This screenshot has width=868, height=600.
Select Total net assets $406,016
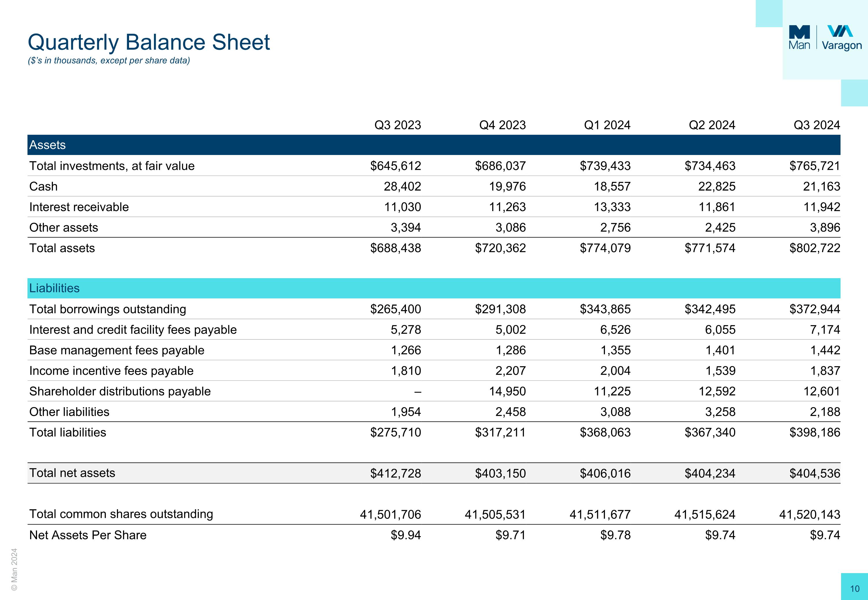pos(605,473)
